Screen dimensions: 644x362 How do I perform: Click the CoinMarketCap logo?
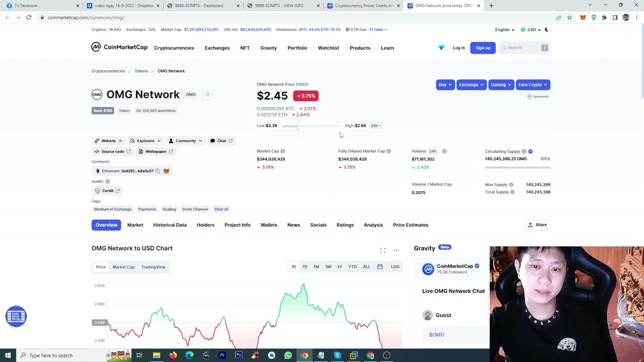click(x=119, y=47)
